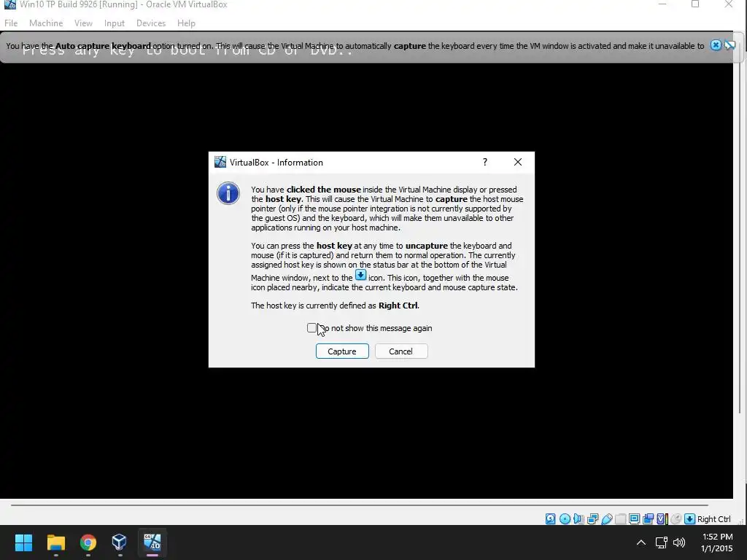This screenshot has width=747, height=560.
Task: Click the virtualization features V icon
Action: click(x=662, y=519)
